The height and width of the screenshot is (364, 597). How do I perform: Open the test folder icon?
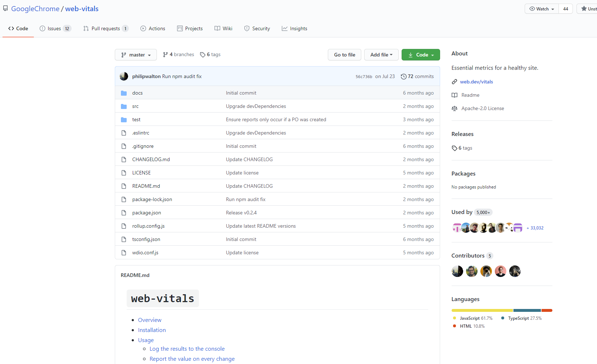pos(124,119)
